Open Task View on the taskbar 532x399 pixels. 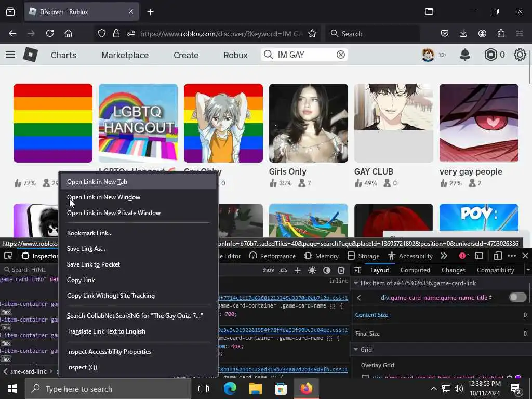pos(204,389)
